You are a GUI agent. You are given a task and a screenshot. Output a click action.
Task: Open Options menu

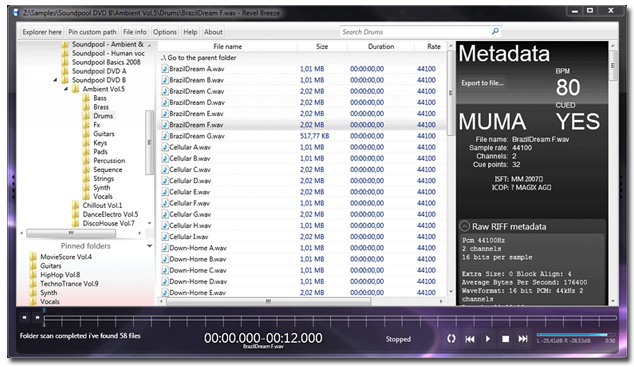[x=165, y=32]
